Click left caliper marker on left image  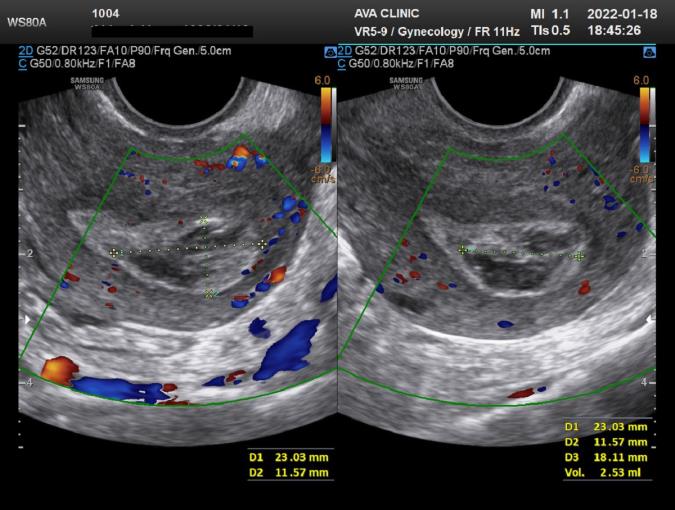[114, 253]
